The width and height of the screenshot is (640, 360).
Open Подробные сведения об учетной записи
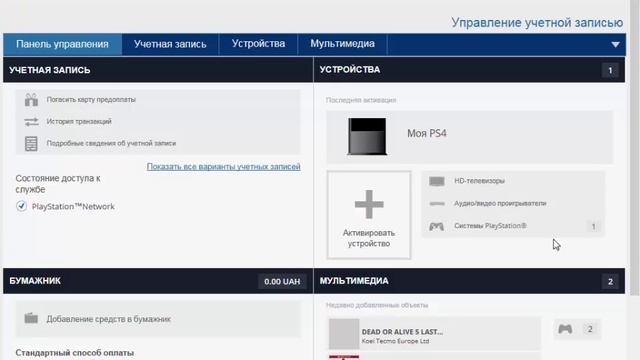(x=111, y=143)
